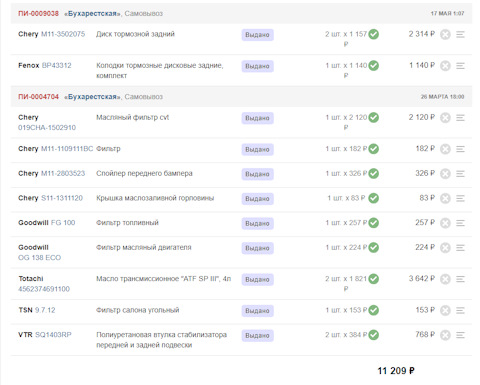The image size is (480, 385).
Task: Open hamburger menu in Фильтр салона угольный row
Action: pyautogui.click(x=460, y=310)
